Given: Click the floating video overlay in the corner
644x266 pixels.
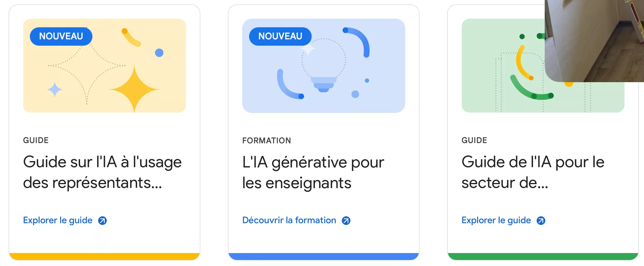Looking at the screenshot, I should coord(594,40).
